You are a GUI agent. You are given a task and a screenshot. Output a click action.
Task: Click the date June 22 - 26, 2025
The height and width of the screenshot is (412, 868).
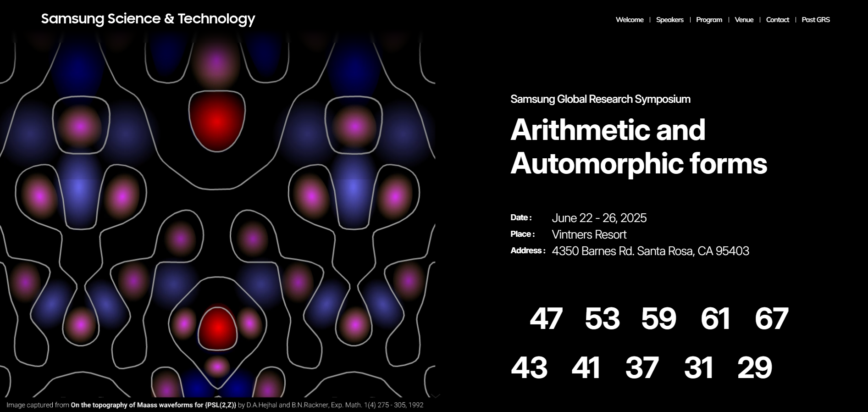599,218
